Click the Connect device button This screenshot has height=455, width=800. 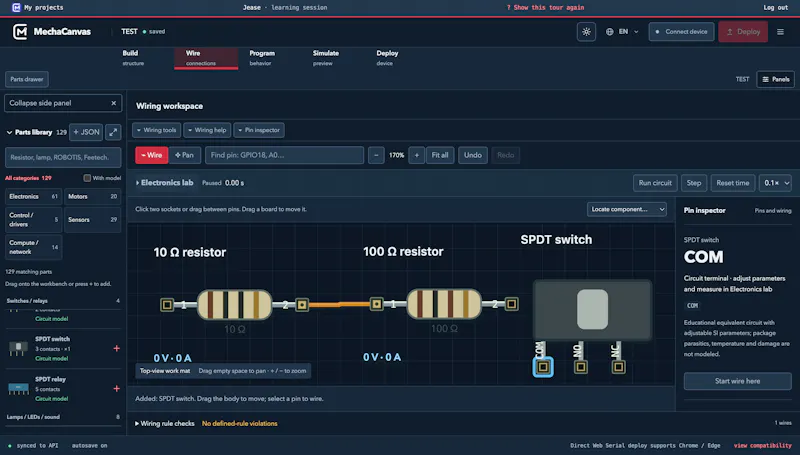pyautogui.click(x=681, y=32)
